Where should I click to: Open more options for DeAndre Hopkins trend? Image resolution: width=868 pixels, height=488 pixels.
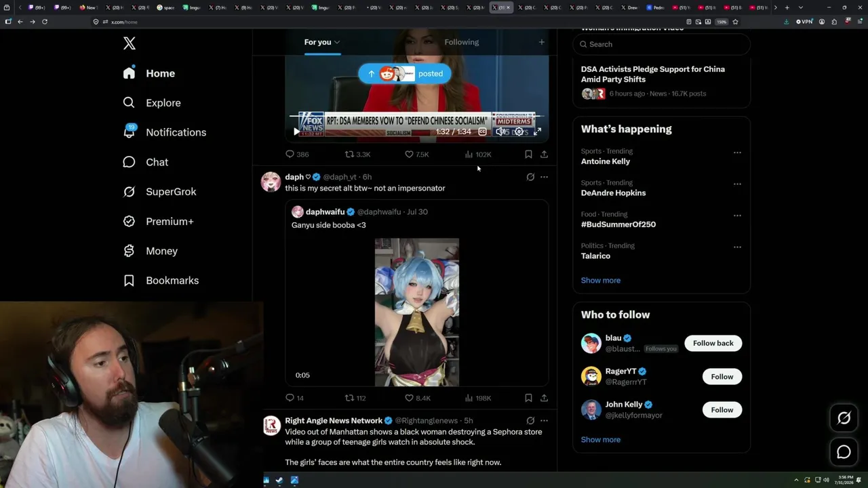click(x=737, y=184)
